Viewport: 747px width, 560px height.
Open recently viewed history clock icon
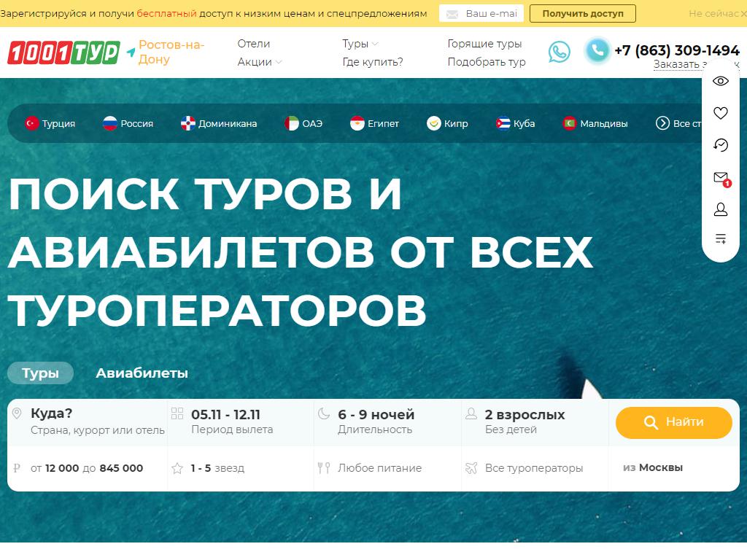721,145
